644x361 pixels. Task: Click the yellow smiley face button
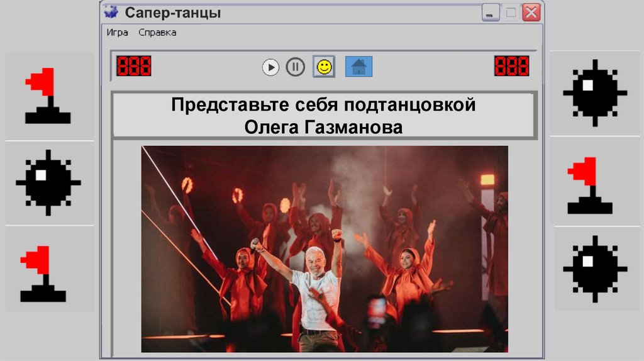click(324, 67)
